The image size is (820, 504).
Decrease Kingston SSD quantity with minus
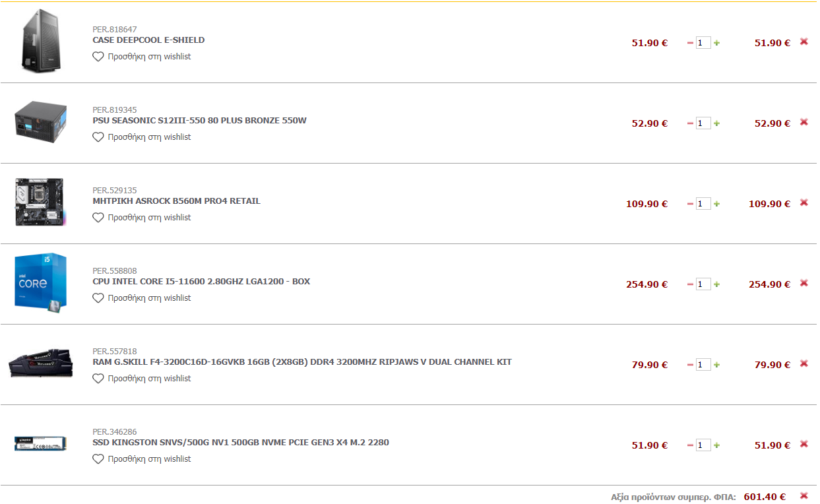(x=690, y=445)
